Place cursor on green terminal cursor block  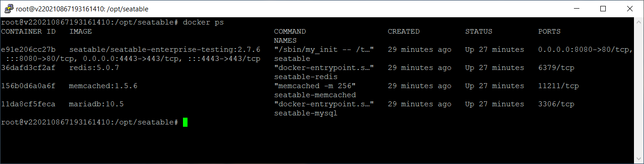click(185, 122)
